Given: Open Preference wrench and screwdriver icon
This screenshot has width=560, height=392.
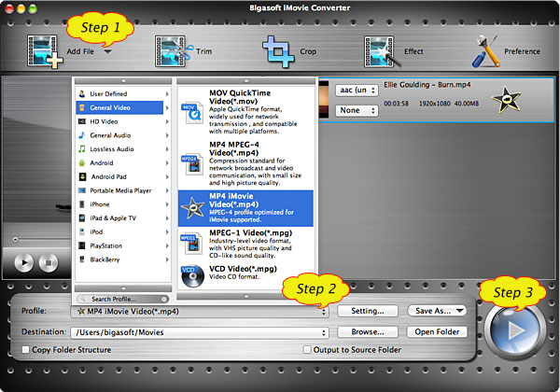Looking at the screenshot, I should [x=486, y=51].
